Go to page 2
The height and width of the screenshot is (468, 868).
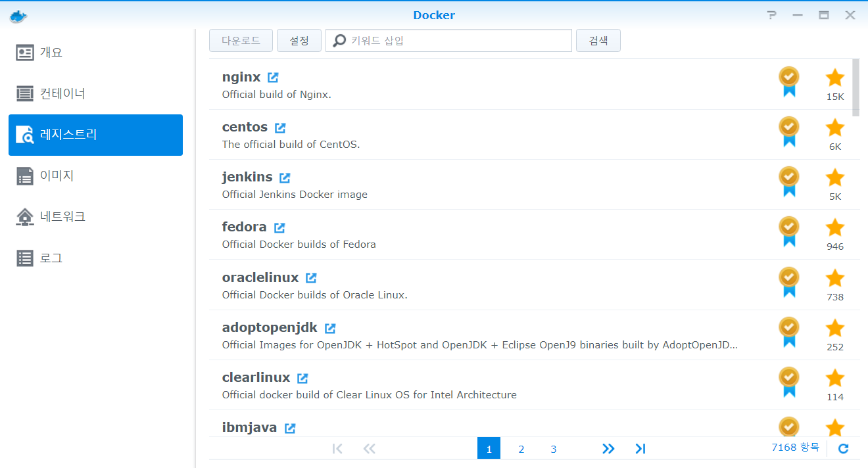521,449
